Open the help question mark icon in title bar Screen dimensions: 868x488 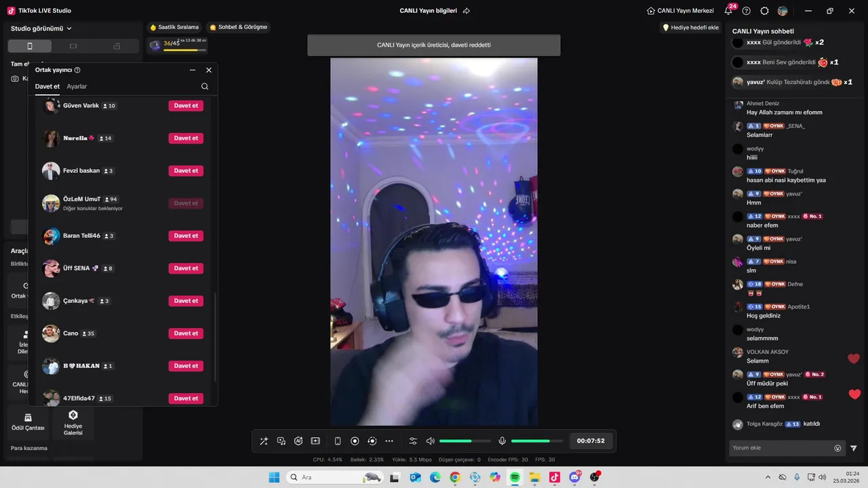[x=747, y=11]
